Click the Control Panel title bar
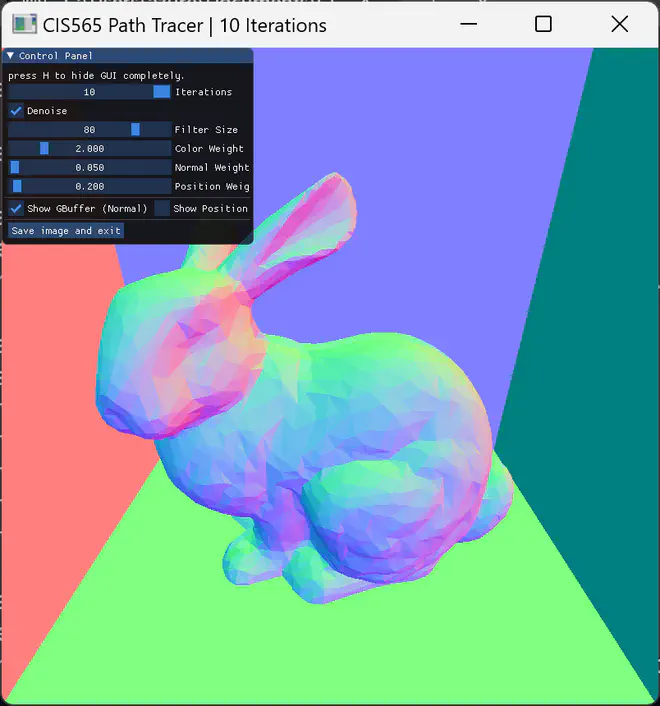Viewport: 660px width, 706px height. (130, 56)
